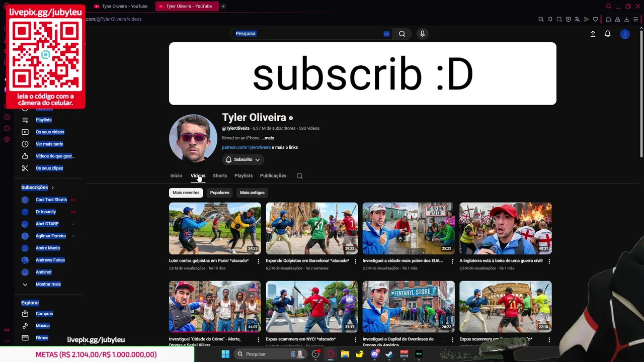Image resolution: width=644 pixels, height=362 pixels.
Task: Open Lutei contra golpistas em Paris thumbnail
Action: (x=215, y=228)
